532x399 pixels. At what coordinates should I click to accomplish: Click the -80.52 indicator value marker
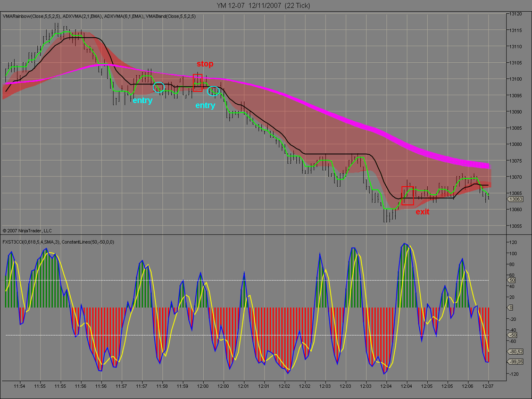click(x=516, y=352)
